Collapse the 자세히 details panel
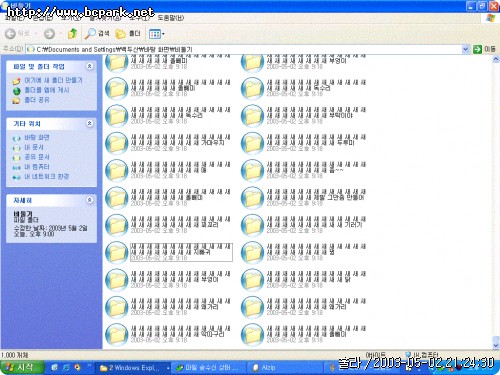This screenshot has width=500, height=375. point(89,200)
